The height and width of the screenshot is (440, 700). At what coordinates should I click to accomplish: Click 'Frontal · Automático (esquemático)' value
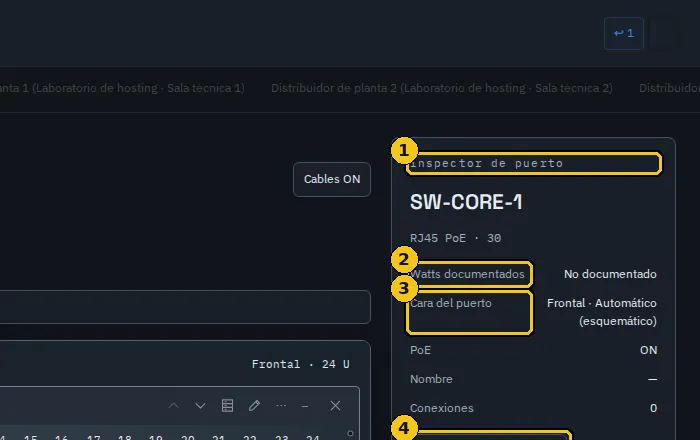(x=602, y=312)
